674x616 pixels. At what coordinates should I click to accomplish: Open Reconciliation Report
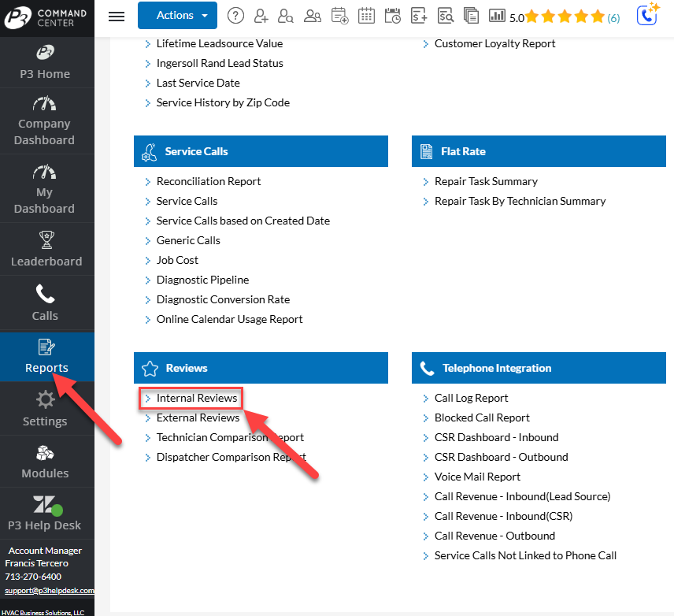209,181
